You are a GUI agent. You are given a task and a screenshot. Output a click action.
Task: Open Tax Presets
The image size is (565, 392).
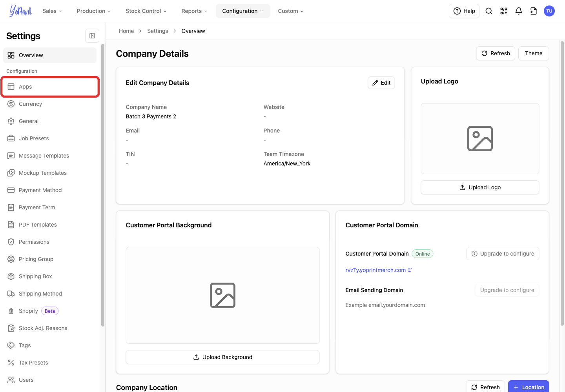pos(50,363)
